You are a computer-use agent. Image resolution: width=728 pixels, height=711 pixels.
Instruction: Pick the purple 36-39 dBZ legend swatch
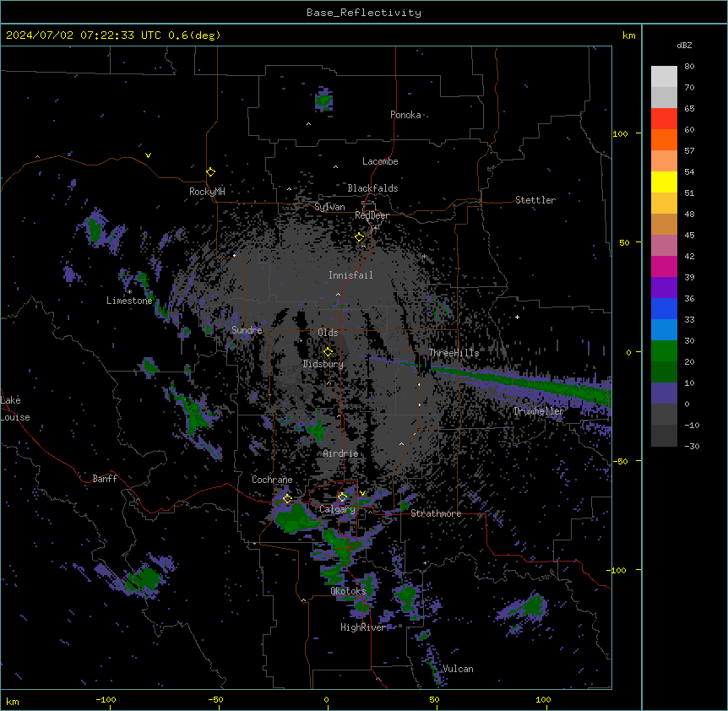tap(664, 288)
